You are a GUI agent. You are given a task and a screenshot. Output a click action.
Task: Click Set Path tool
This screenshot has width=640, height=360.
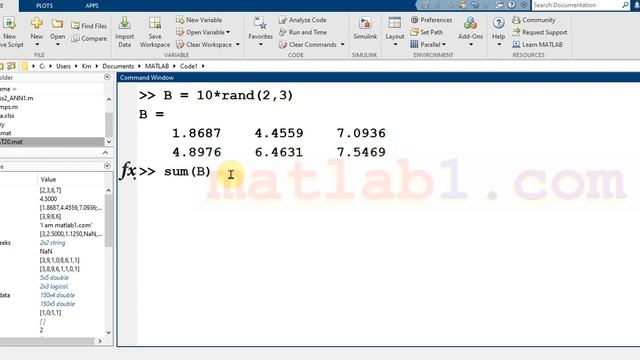pos(427,32)
